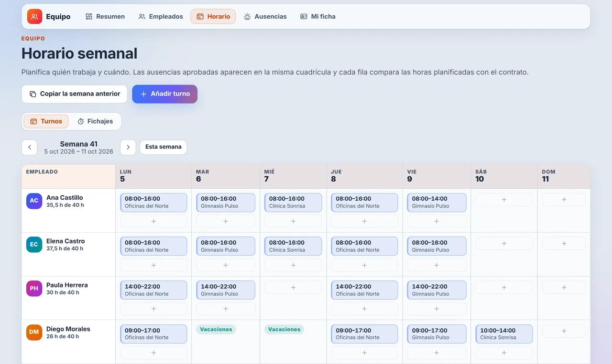Open Elena Castro's Wednesday Clínica Sonrisa shift
The image size is (612, 364).
293,246
